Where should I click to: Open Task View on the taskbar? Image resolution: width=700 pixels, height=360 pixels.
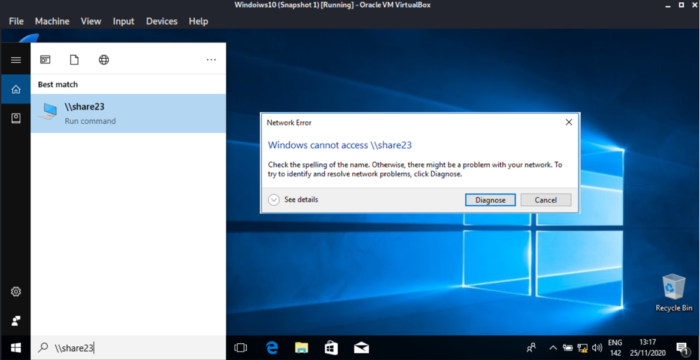pyautogui.click(x=240, y=347)
